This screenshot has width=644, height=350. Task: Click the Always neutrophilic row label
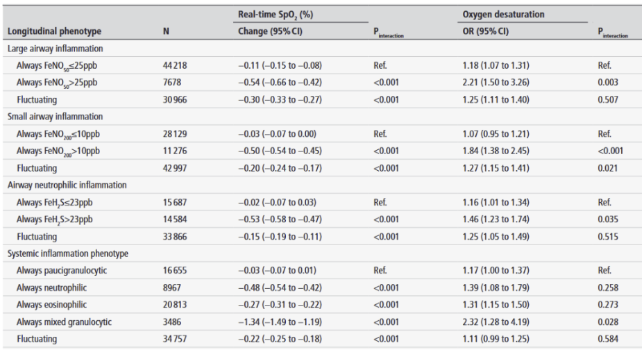click(56, 286)
